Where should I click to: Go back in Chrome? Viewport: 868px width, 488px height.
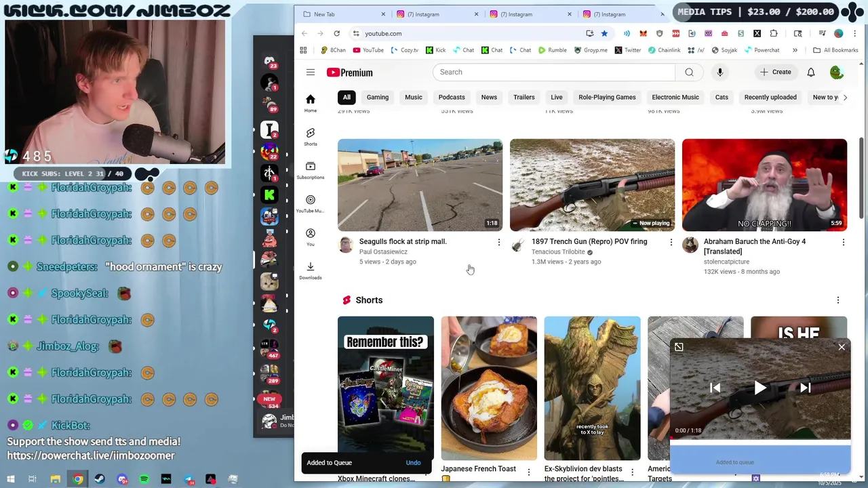(x=304, y=33)
